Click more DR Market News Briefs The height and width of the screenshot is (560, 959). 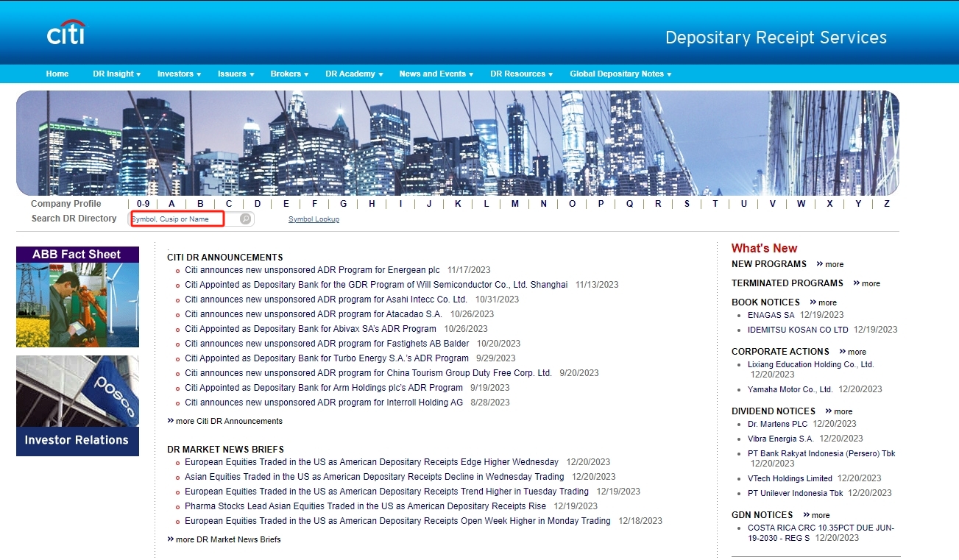point(224,539)
